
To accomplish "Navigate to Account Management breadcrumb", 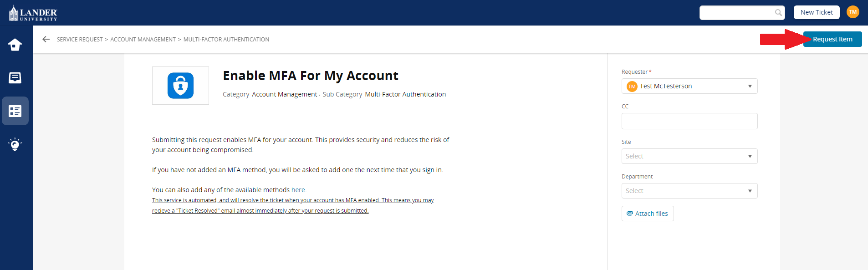I will (143, 40).
